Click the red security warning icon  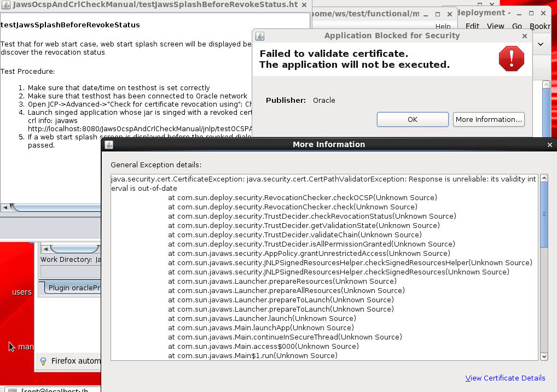(x=511, y=58)
